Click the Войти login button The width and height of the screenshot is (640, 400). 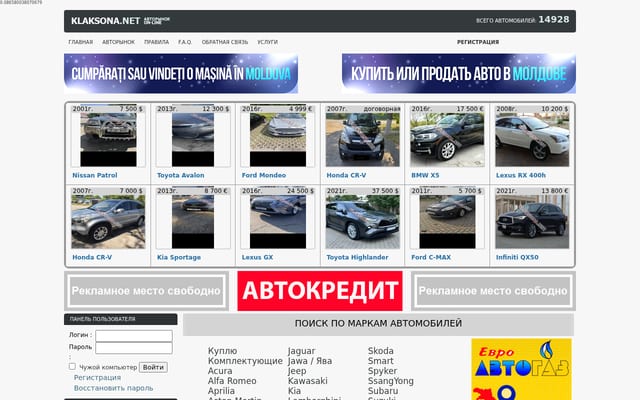(x=153, y=367)
